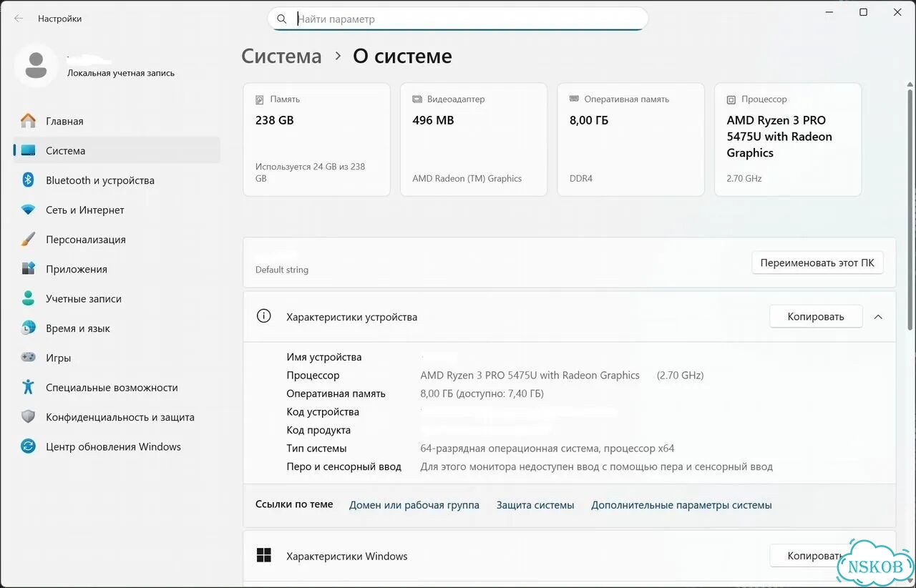Click the Система breadcrumb link
Viewport: 916px width, 588px height.
[x=281, y=56]
